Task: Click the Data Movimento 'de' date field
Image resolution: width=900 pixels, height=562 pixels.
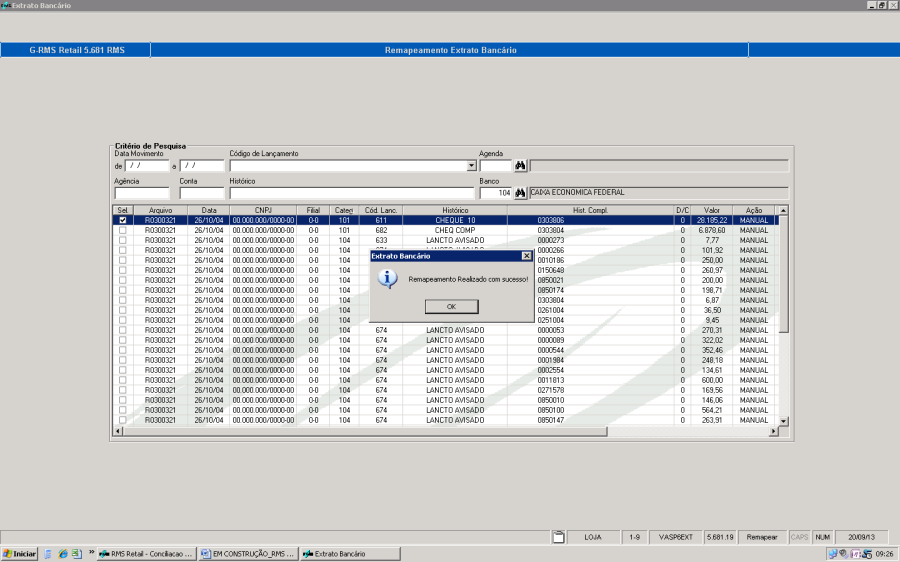Action: [x=147, y=166]
